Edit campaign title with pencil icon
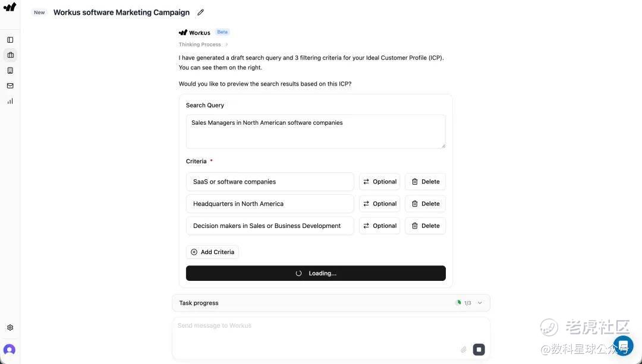The height and width of the screenshot is (364, 642). [201, 12]
